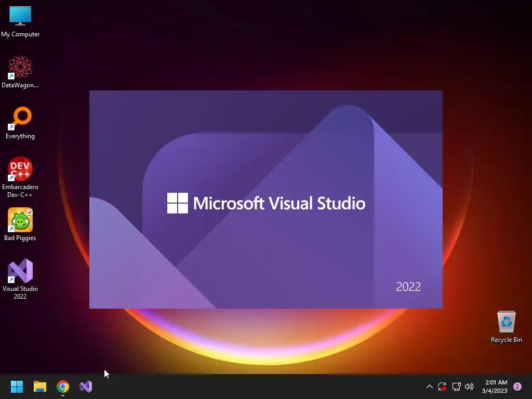Select the DataWagon desktop shortcut

tap(20, 72)
